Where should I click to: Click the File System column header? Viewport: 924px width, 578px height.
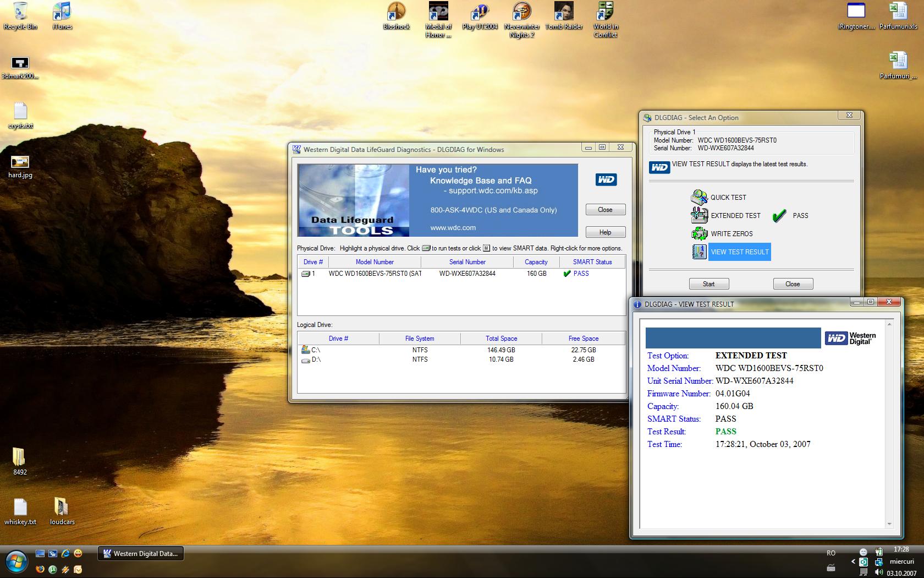pos(420,339)
